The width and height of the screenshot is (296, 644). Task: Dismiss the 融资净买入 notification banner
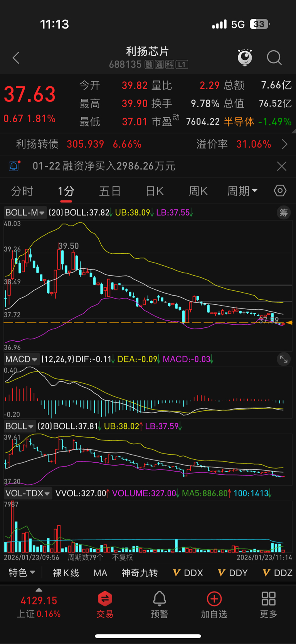(282, 166)
